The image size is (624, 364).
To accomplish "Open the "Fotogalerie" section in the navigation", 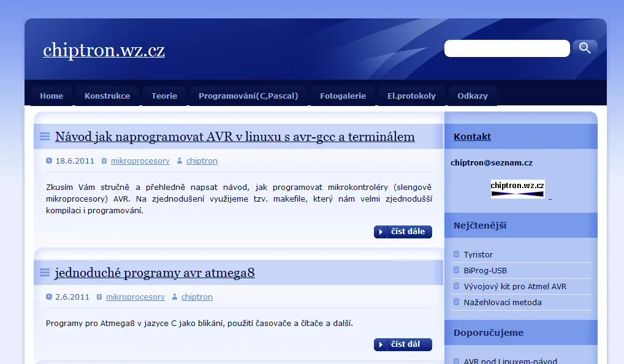I will 343,96.
